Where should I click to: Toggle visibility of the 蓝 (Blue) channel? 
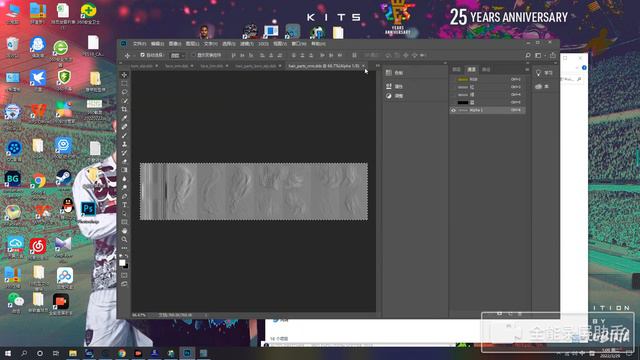pos(453,102)
